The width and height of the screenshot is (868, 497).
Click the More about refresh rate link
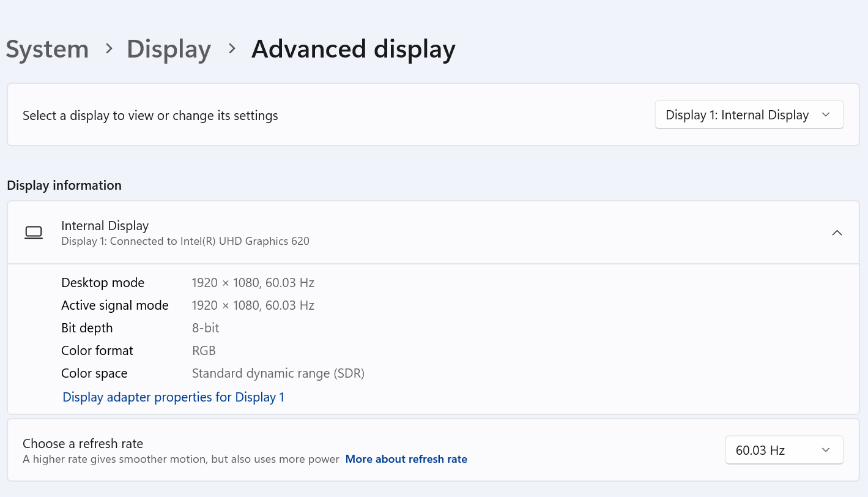point(406,459)
